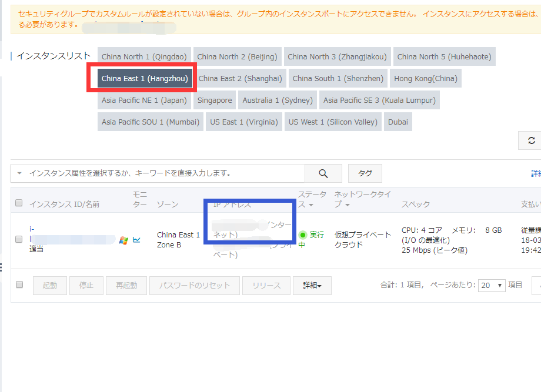Click the リリース button
The image size is (541, 392).
(266, 286)
